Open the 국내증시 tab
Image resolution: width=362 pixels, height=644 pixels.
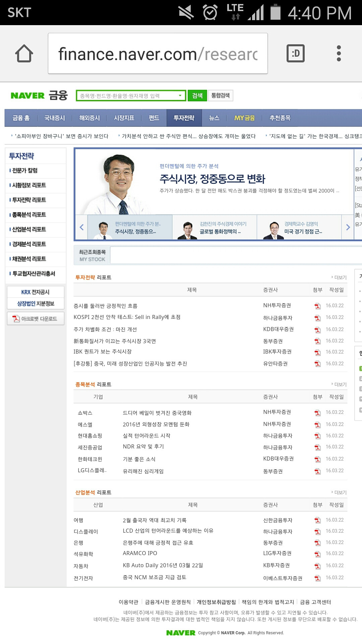(55, 118)
